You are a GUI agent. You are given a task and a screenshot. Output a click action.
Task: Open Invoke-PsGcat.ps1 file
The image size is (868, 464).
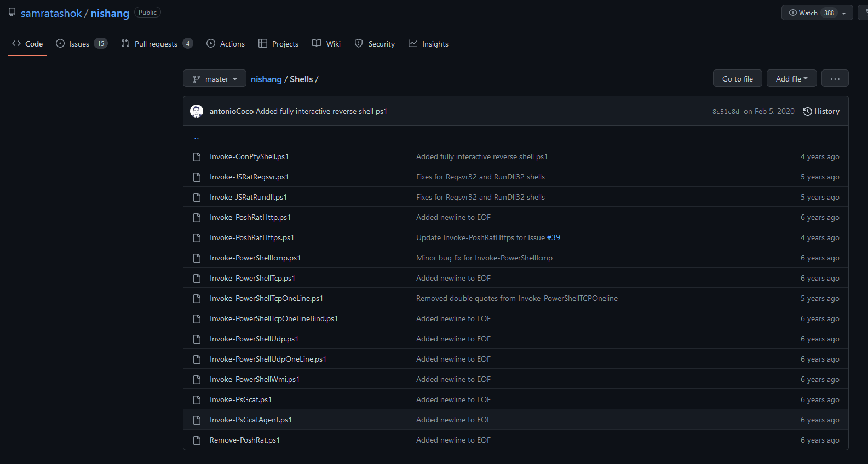click(x=240, y=399)
